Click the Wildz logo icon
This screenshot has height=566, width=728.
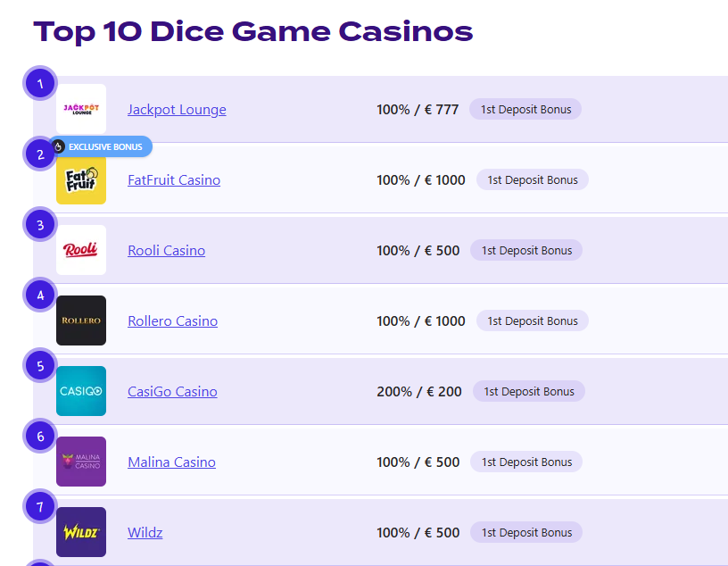coord(81,532)
